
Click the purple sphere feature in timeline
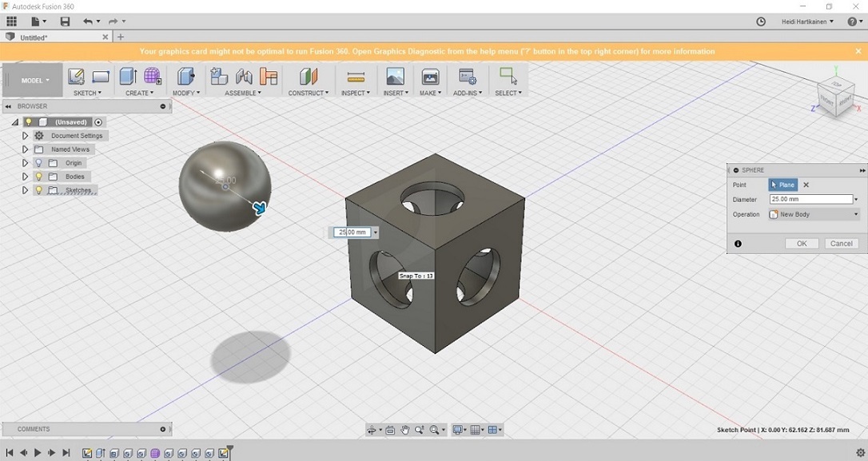(x=155, y=453)
